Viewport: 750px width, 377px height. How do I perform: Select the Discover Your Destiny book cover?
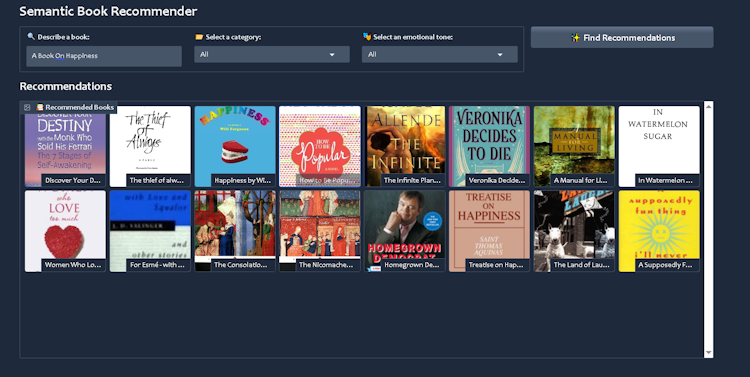pos(65,146)
